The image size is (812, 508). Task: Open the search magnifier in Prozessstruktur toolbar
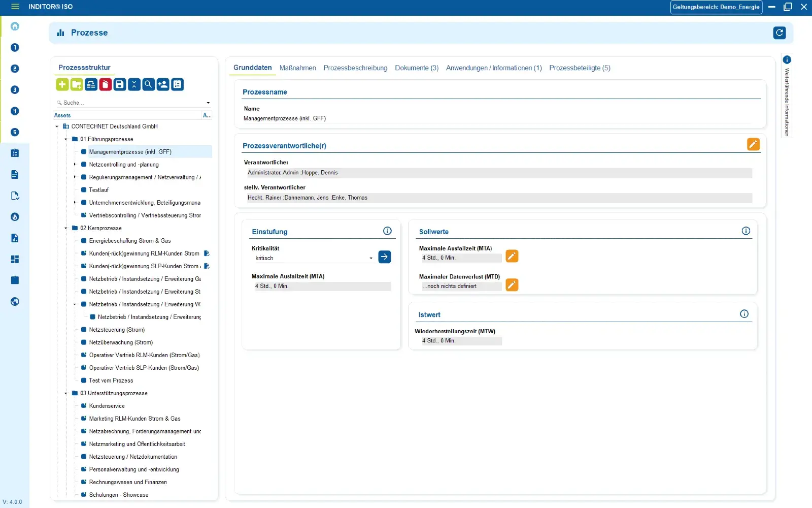point(148,84)
